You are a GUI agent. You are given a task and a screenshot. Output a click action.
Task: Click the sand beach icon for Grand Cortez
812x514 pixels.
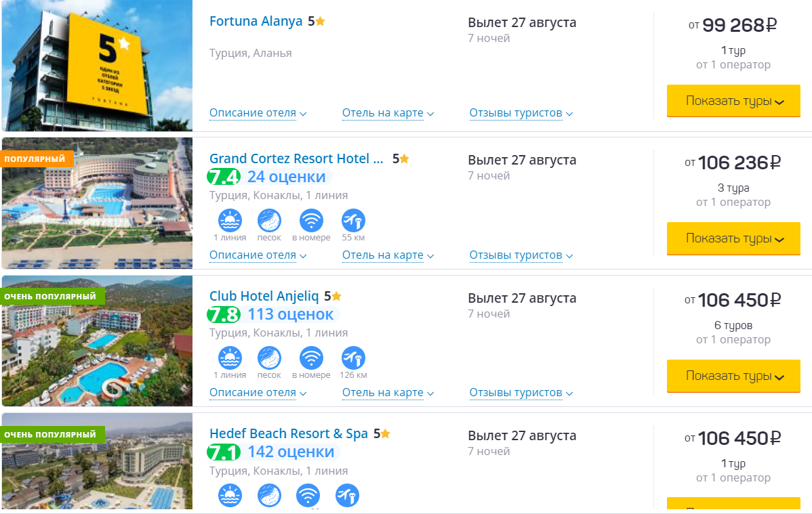pos(269,221)
